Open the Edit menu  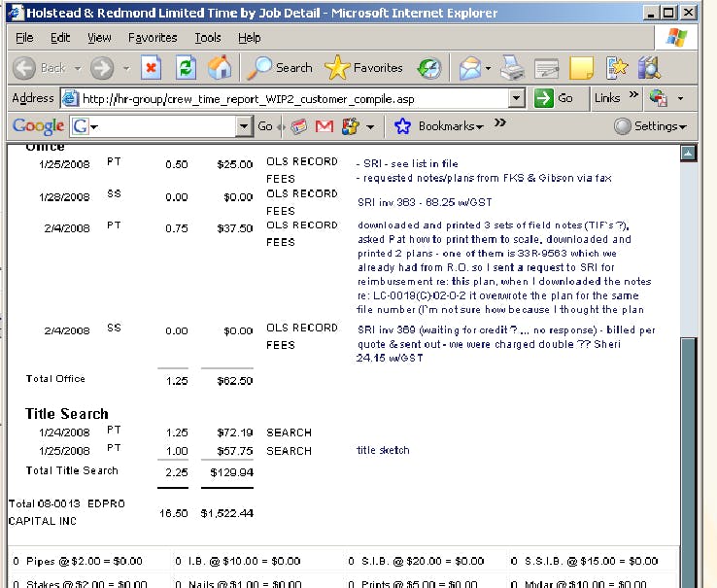coord(60,38)
